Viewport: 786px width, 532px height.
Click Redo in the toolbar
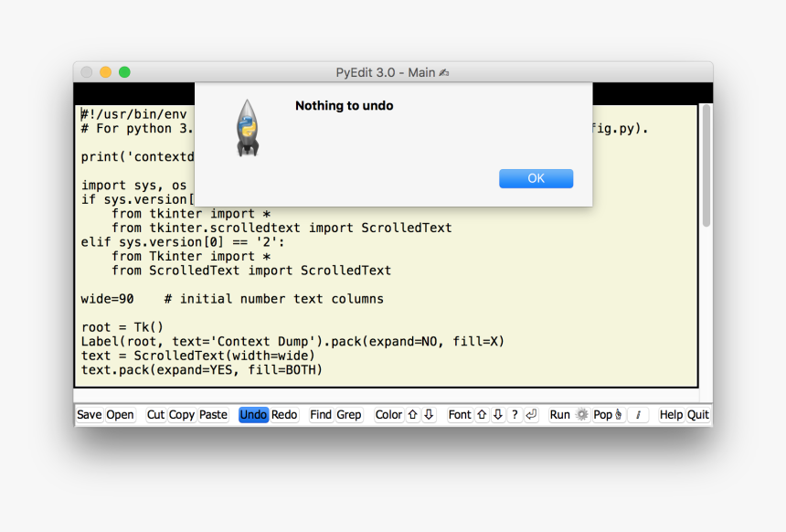click(x=284, y=415)
